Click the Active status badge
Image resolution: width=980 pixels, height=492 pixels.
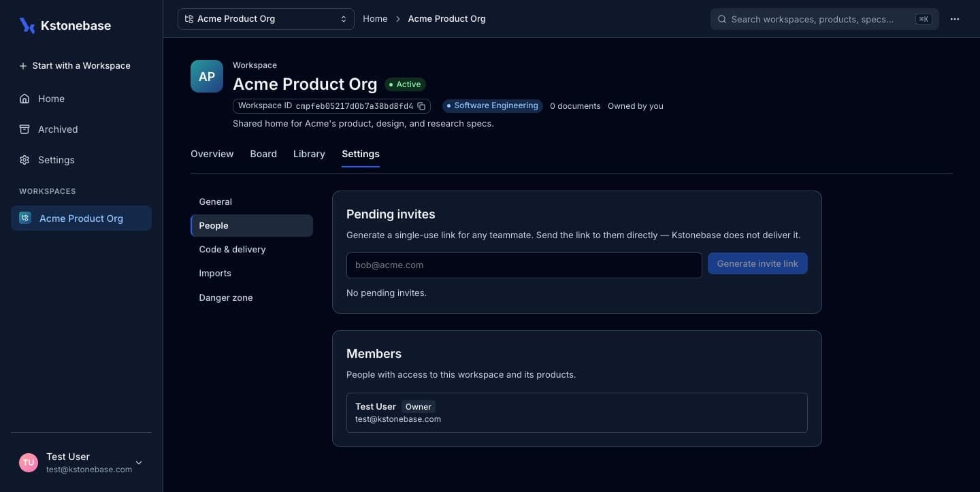click(405, 84)
